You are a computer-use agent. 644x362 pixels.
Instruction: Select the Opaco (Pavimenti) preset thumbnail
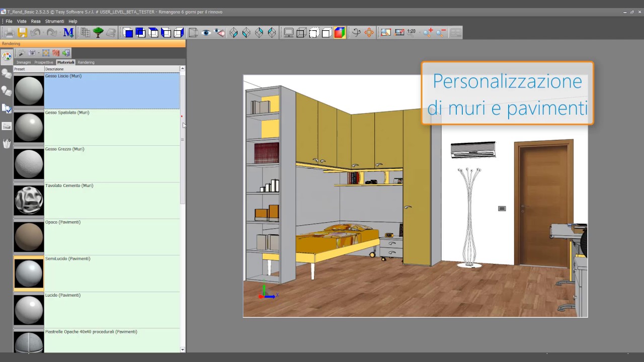[x=29, y=237]
